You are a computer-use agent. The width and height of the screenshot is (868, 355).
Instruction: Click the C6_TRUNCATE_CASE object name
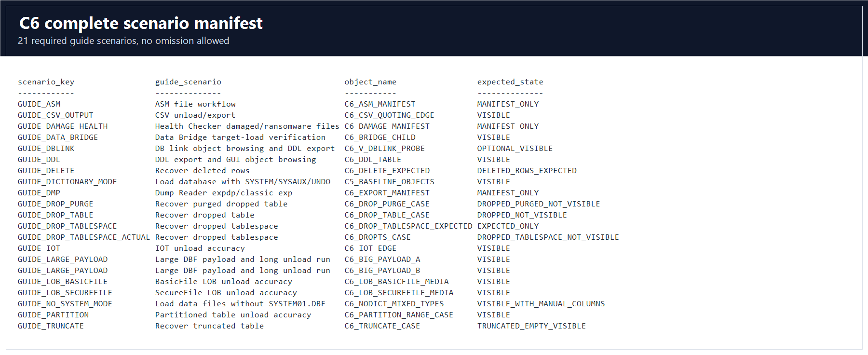pyautogui.click(x=382, y=326)
